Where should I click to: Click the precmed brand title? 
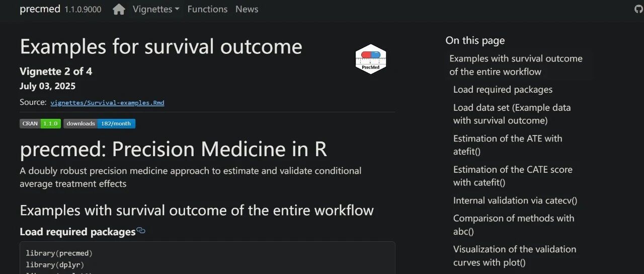40,9
